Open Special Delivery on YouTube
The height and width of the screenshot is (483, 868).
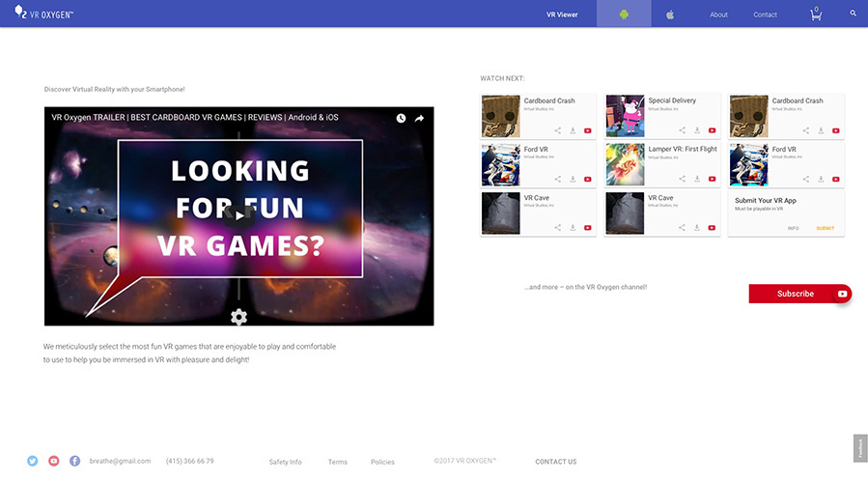712,130
